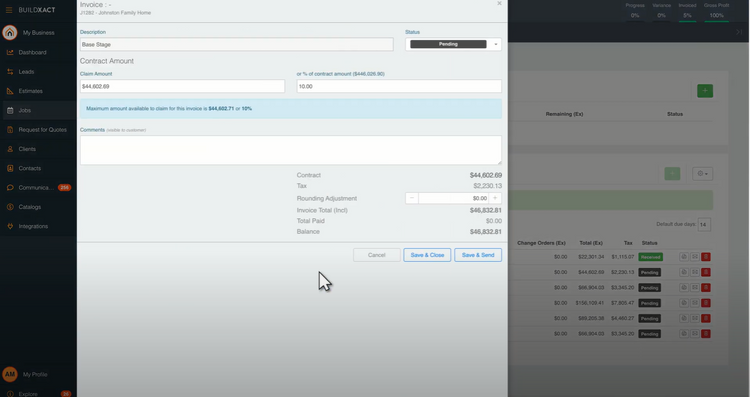
Task: Click Save & Send
Action: tap(478, 255)
